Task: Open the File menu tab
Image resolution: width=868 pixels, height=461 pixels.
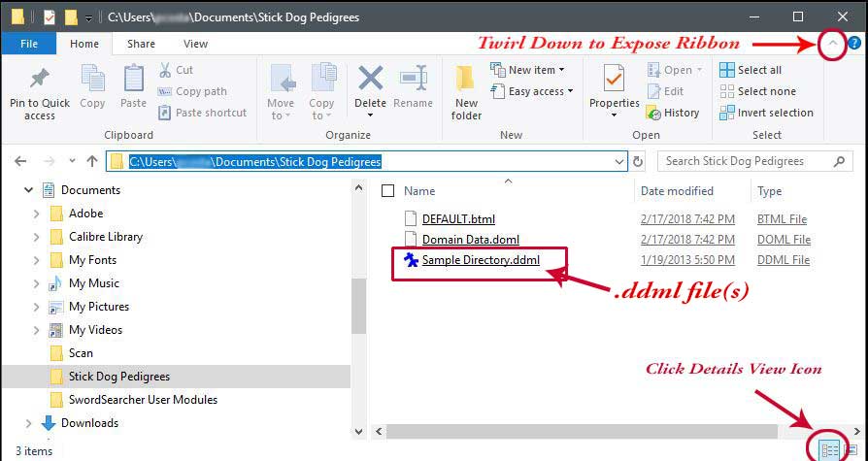Action: click(x=29, y=43)
